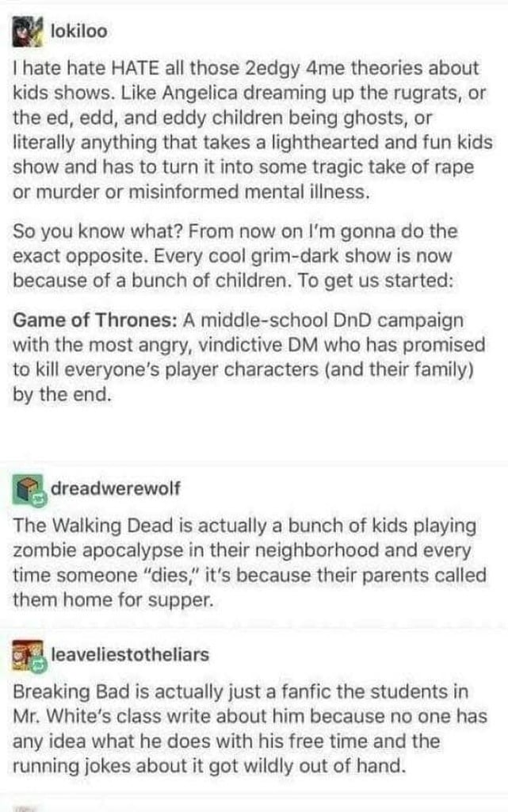Image resolution: width=508 pixels, height=812 pixels.
Task: Click the dreadwerewolf cube avatar
Action: point(26,489)
